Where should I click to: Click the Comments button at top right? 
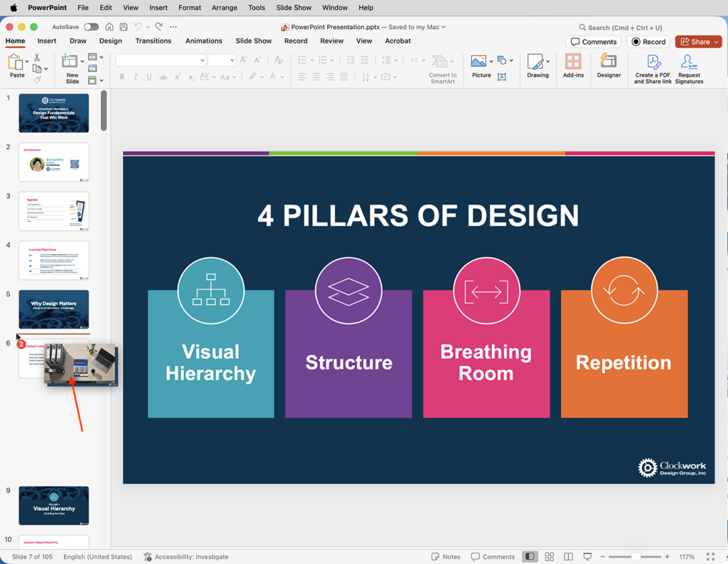pyautogui.click(x=594, y=42)
